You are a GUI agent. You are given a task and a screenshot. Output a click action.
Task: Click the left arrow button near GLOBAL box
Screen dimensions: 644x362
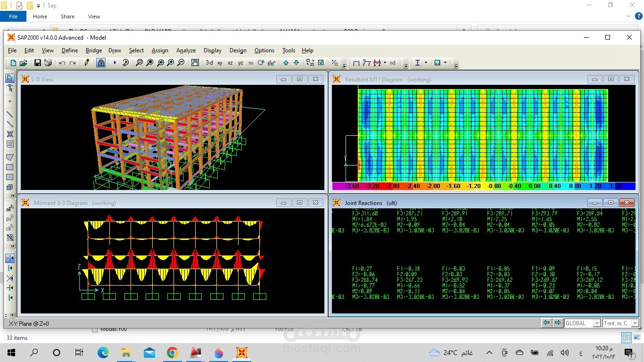click(x=547, y=323)
